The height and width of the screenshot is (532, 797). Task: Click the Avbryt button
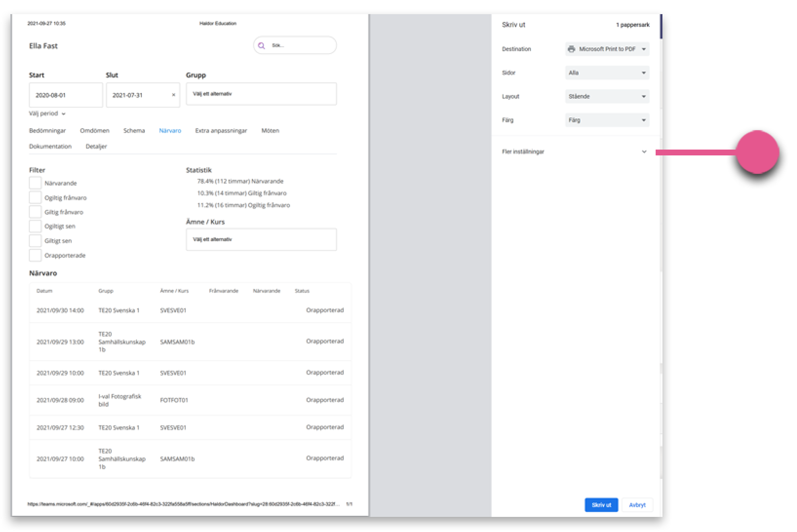click(638, 505)
